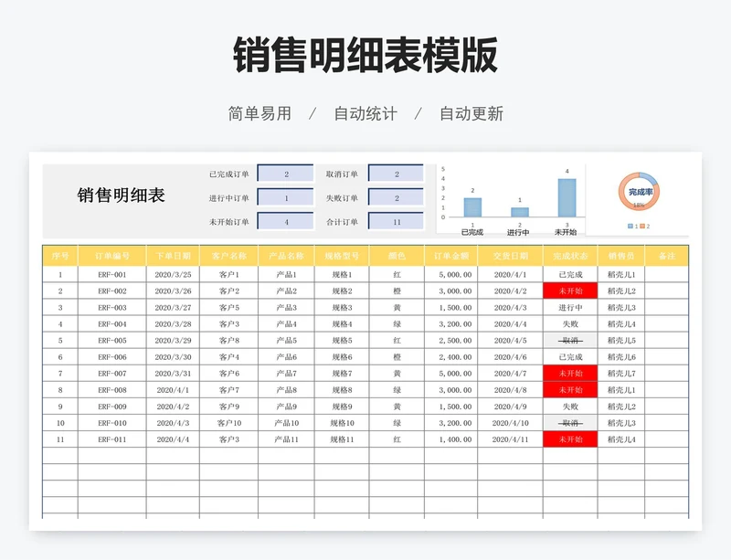This screenshot has height=560, width=731.
Task: Select the 客户名称 column header
Action: [229, 256]
